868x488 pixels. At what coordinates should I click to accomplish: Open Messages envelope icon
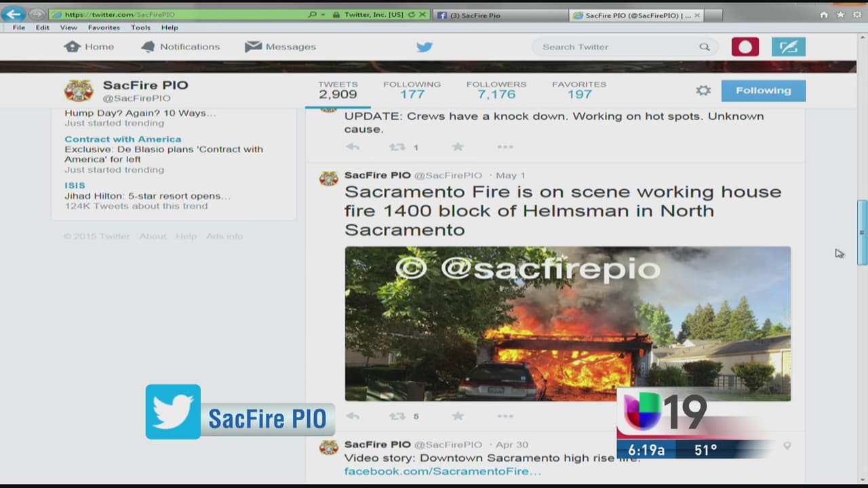(253, 46)
